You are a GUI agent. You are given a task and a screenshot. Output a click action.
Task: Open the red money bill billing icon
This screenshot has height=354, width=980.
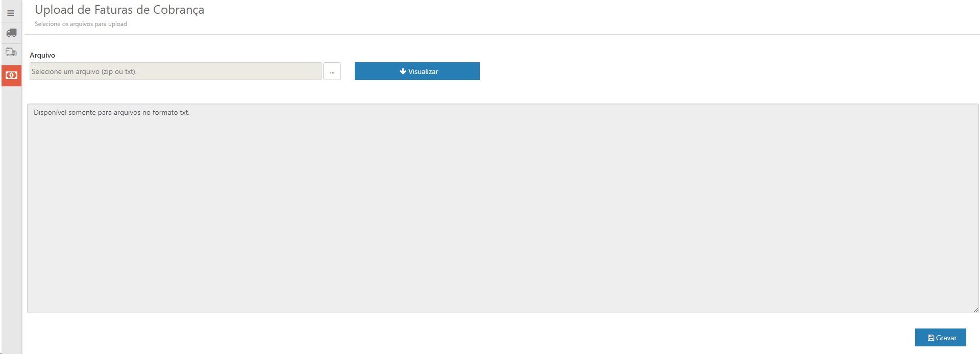tap(11, 75)
